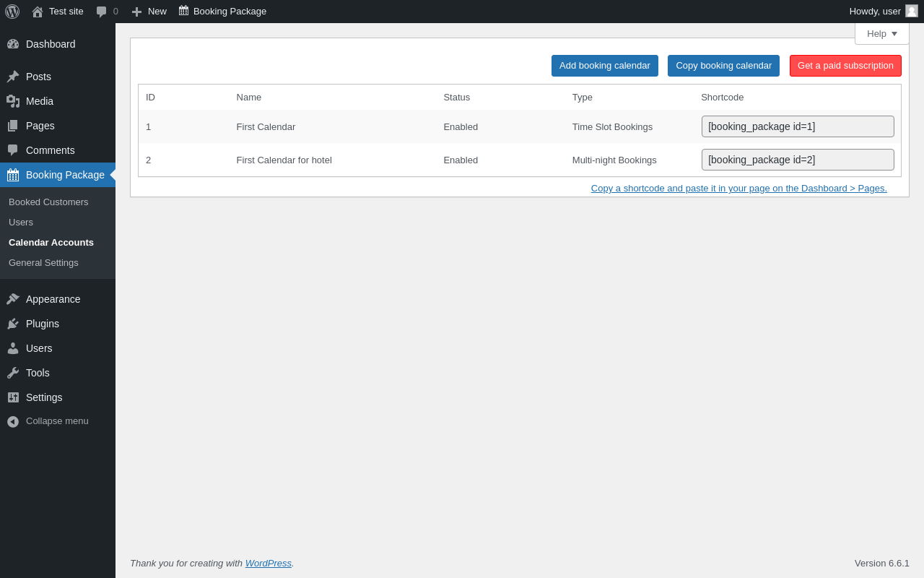The image size is (924, 578).
Task: Click Copy booking calendar button
Action: point(723,66)
